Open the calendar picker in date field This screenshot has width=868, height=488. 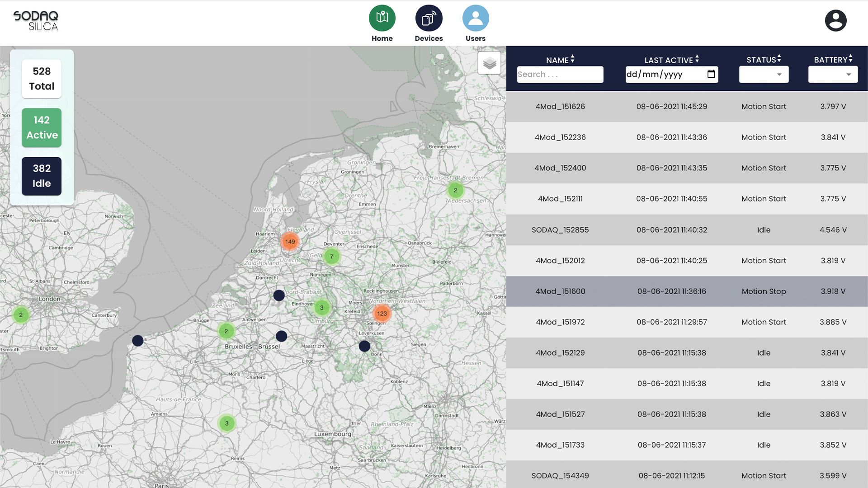click(x=711, y=74)
